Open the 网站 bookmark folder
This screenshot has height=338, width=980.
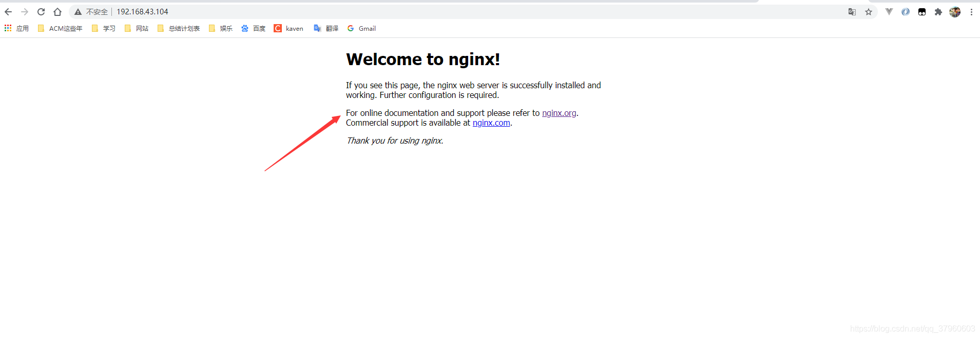coord(136,28)
